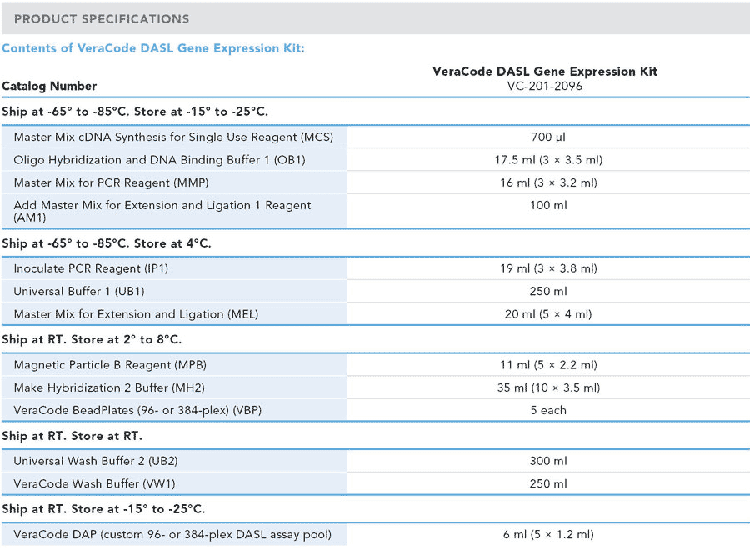750x560 pixels.
Task: Click 'Master Mix for PCR Reagent (MMP)'
Action: point(112,182)
